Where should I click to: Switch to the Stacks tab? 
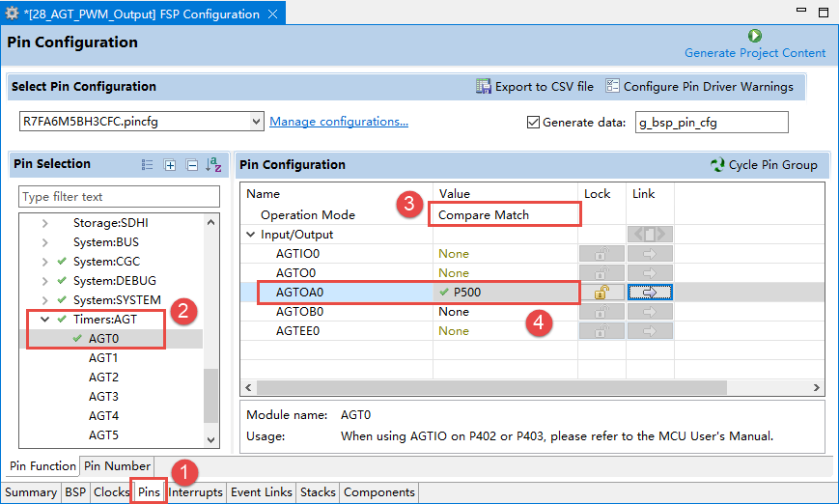point(318,492)
